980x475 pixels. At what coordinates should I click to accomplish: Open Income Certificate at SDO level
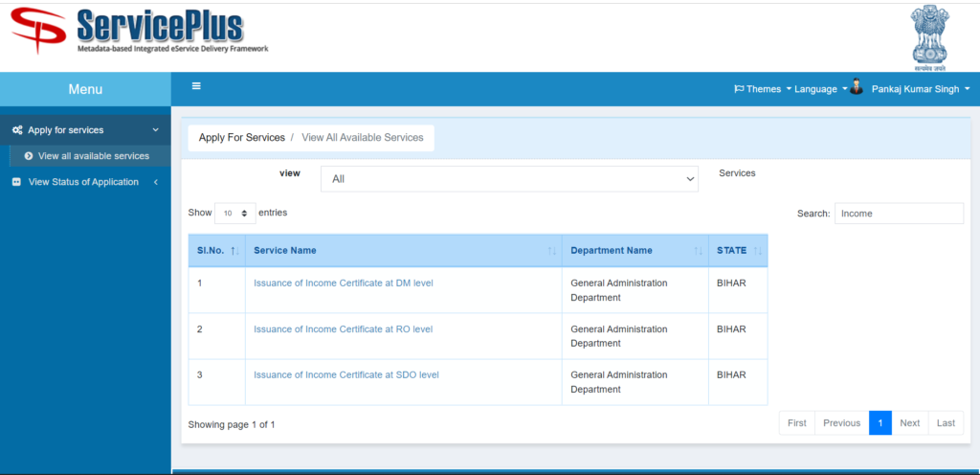click(x=346, y=375)
